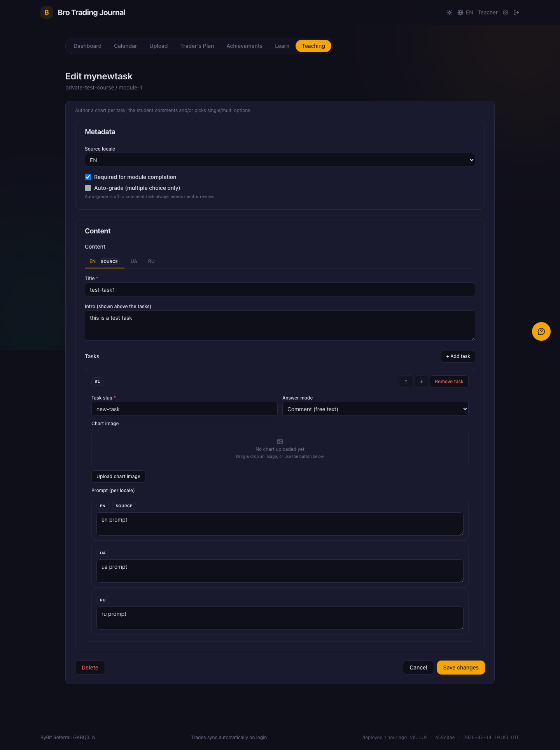The height and width of the screenshot is (750, 560).
Task: Click the Trades sync automatically on login text
Action: pyautogui.click(x=229, y=738)
